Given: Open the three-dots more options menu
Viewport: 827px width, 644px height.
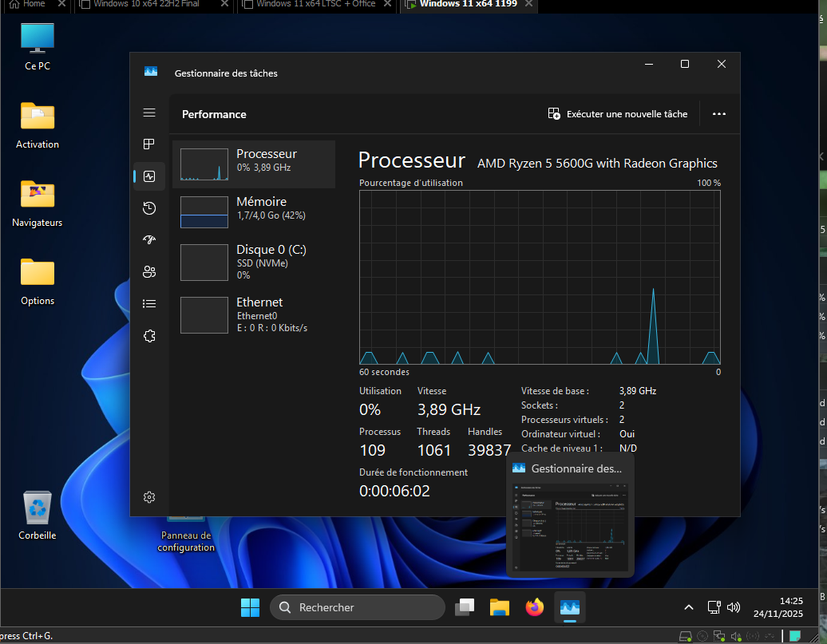Looking at the screenshot, I should pyautogui.click(x=718, y=114).
